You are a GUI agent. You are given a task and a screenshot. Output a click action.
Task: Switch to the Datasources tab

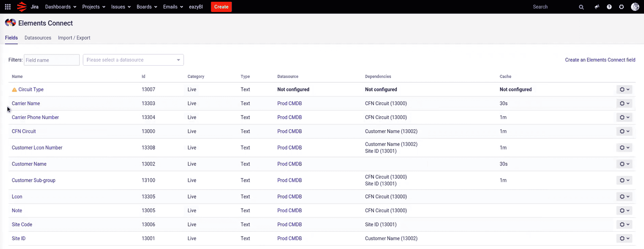[38, 38]
